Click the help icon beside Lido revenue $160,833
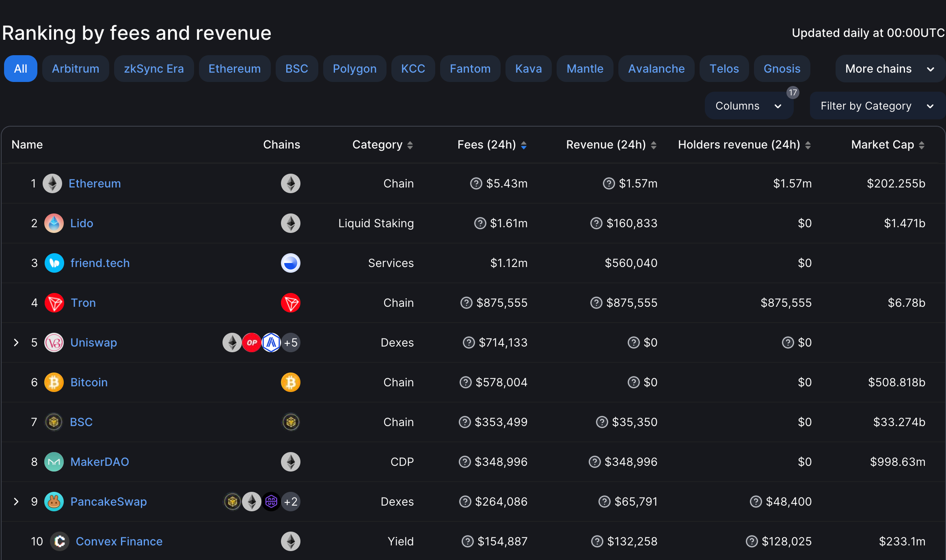This screenshot has height=560, width=946. (596, 223)
